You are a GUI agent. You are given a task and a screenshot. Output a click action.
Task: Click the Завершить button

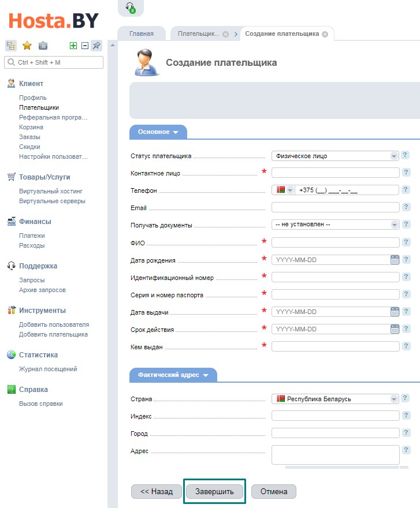click(214, 491)
